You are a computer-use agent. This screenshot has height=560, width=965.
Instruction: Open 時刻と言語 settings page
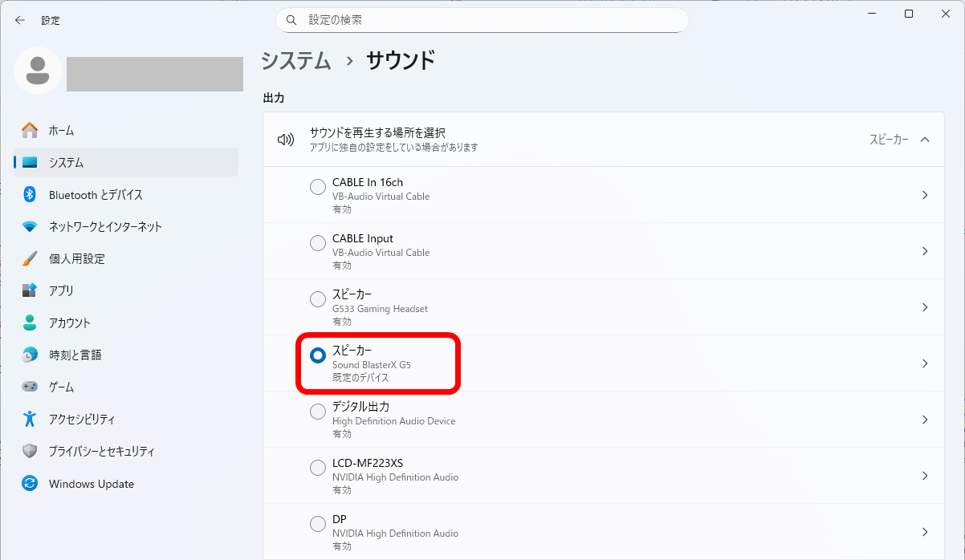point(75,355)
